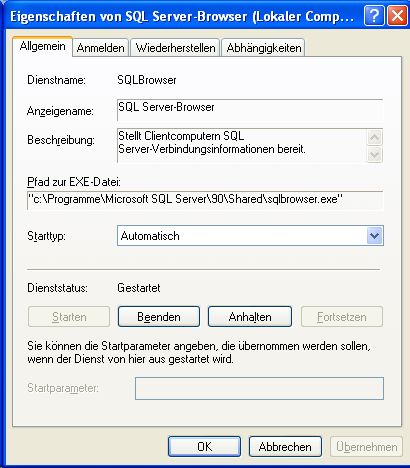This screenshot has width=410, height=468.
Task: Click the Beschreibung scroll down arrow
Action: (375, 154)
